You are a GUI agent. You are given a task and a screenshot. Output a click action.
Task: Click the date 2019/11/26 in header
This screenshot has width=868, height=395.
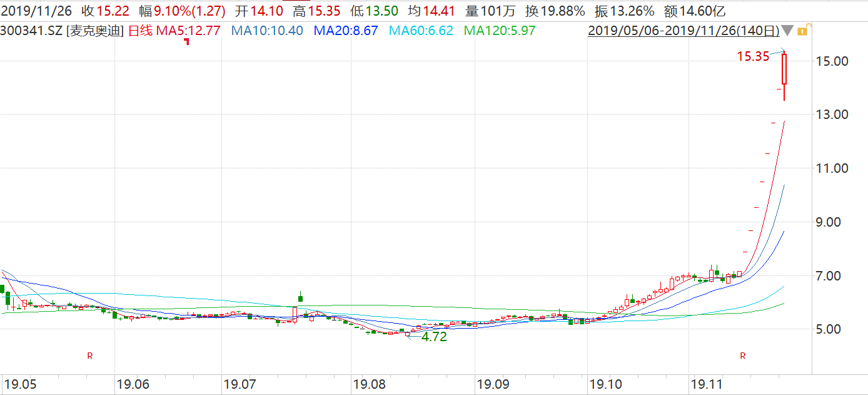click(x=37, y=11)
